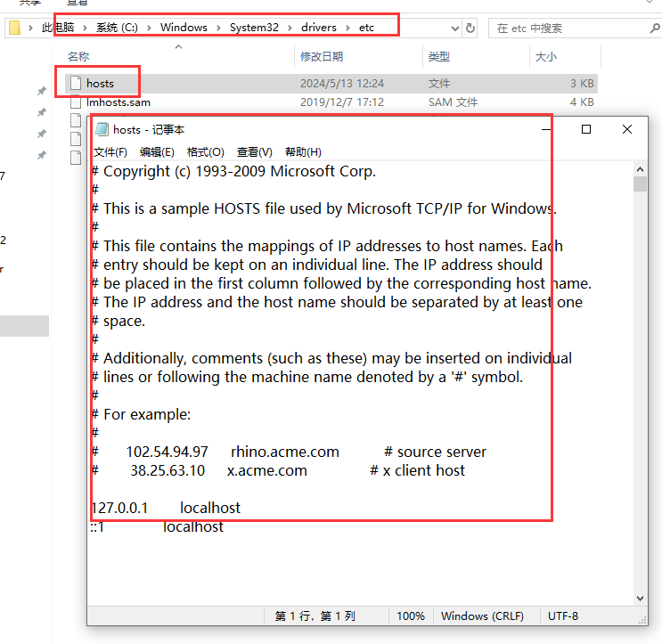662x644 pixels.
Task: Click first pin icon in quick access
Action: tap(41, 91)
